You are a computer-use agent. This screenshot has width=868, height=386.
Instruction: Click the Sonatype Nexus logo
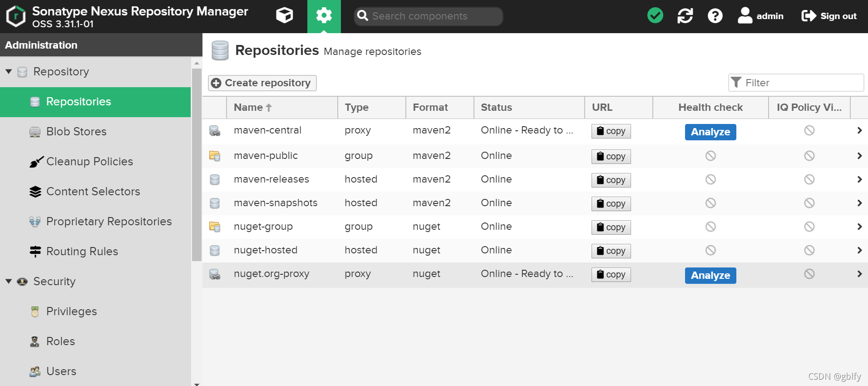16,16
